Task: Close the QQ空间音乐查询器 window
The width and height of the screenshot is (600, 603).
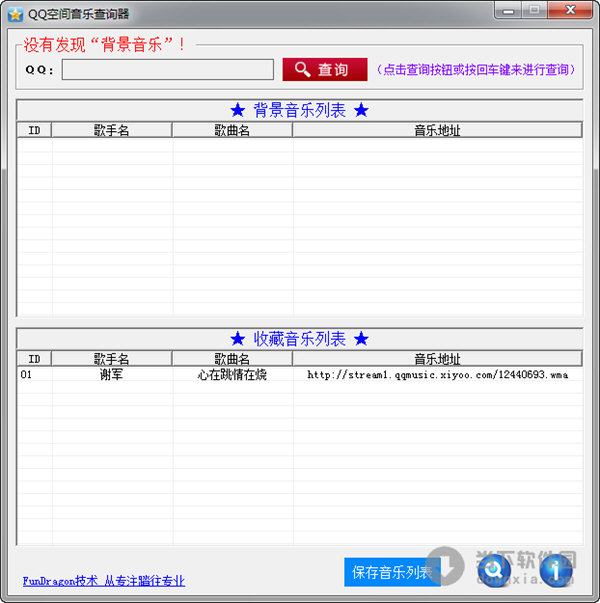Action: [570, 10]
